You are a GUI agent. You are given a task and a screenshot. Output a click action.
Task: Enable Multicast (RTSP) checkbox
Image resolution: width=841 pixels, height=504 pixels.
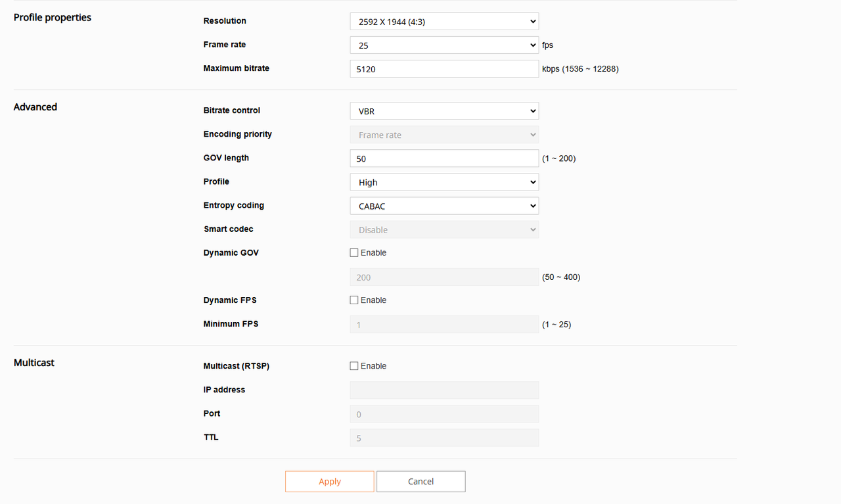tap(354, 366)
